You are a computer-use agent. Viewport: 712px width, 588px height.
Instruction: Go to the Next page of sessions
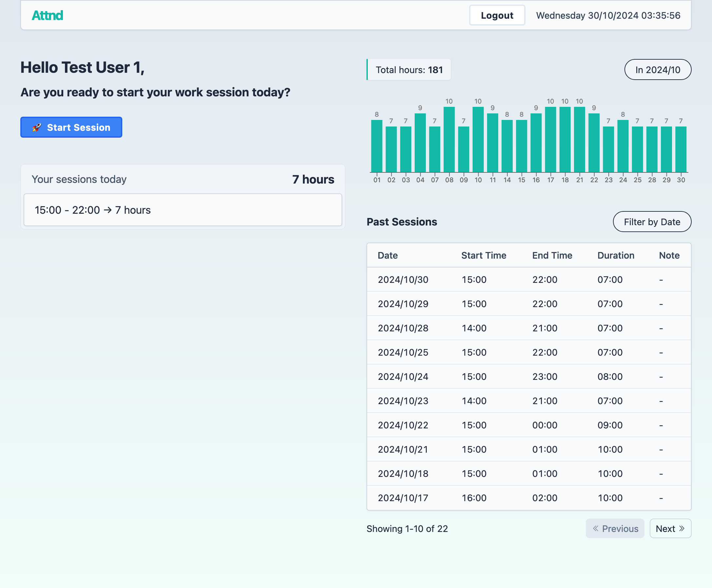point(670,528)
